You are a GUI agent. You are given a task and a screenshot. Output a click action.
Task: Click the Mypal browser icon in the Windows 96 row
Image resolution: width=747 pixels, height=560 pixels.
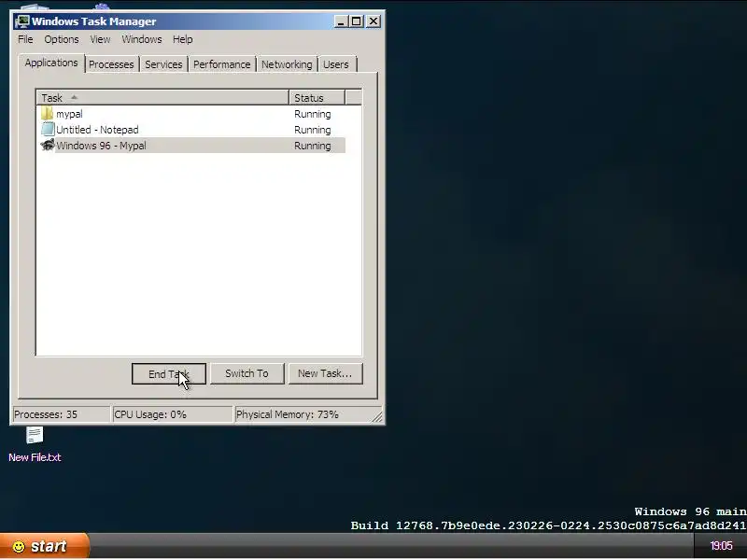click(x=48, y=146)
